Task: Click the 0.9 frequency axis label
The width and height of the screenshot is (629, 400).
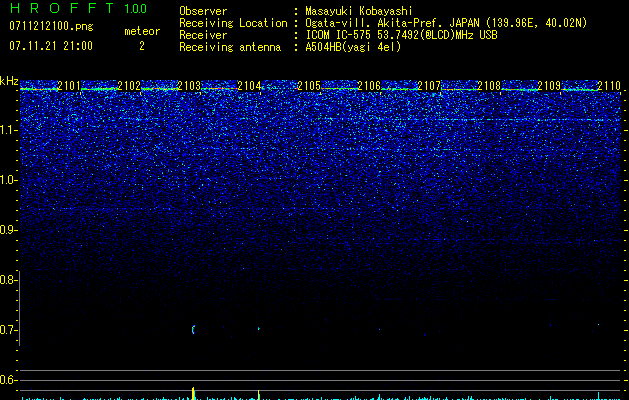Action: tap(8, 230)
